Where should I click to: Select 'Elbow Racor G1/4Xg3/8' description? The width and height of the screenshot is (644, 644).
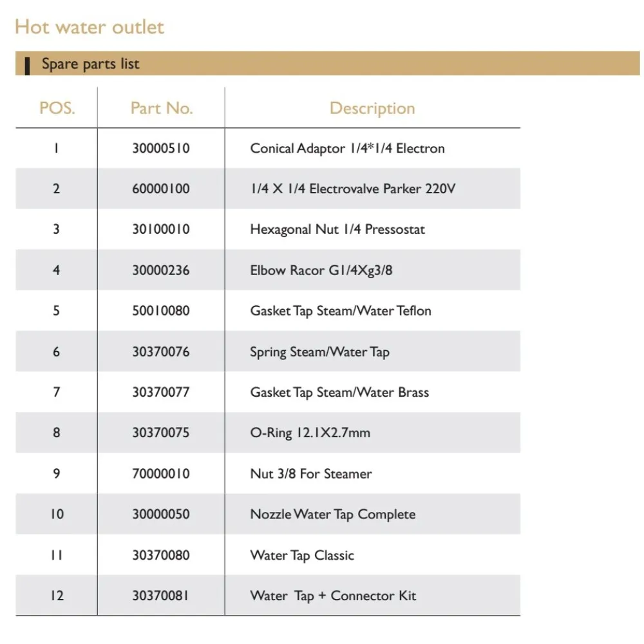pyautogui.click(x=321, y=270)
